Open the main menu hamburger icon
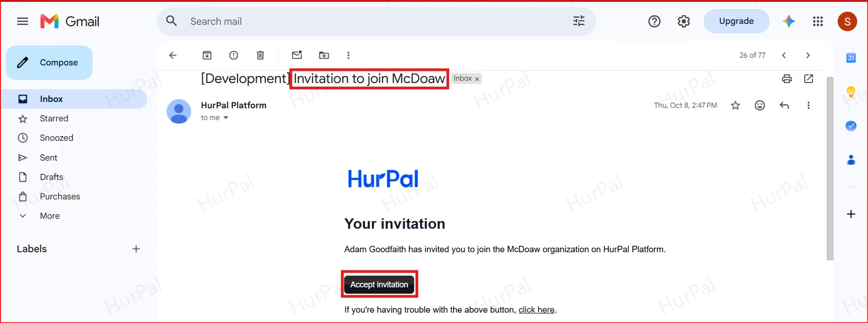868x323 pixels. point(22,21)
